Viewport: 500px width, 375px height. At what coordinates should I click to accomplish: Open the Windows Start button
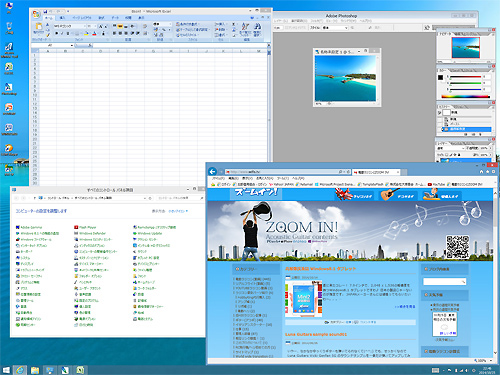(6, 370)
